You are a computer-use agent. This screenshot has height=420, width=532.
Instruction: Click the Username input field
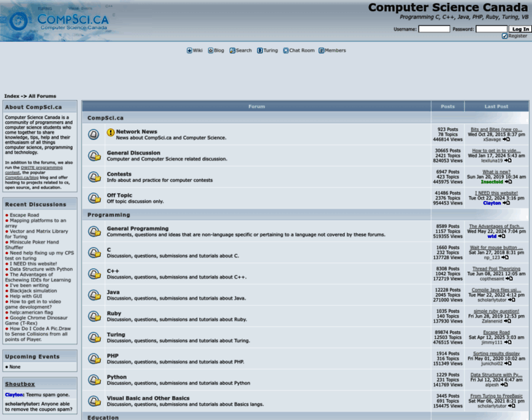[x=434, y=29]
